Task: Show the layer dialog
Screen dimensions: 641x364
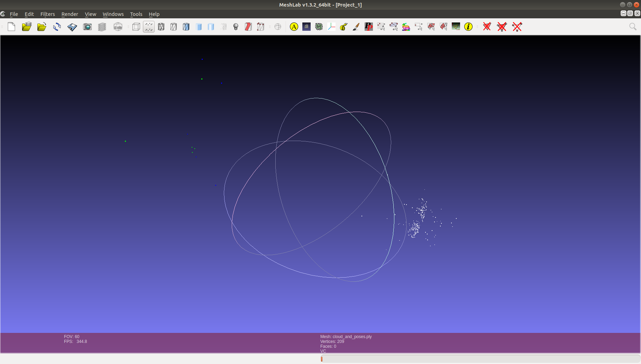Action: [102, 27]
